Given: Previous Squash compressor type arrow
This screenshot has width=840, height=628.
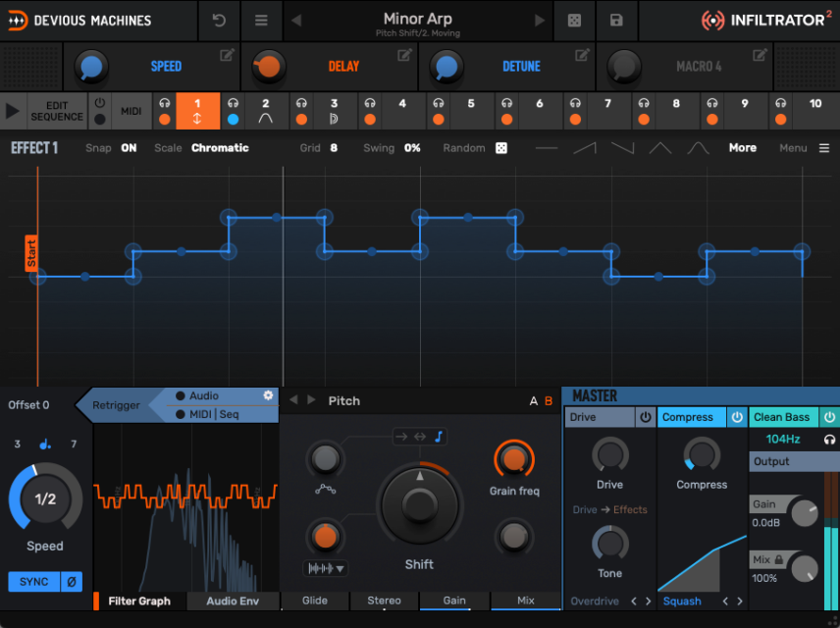Looking at the screenshot, I should [x=725, y=602].
